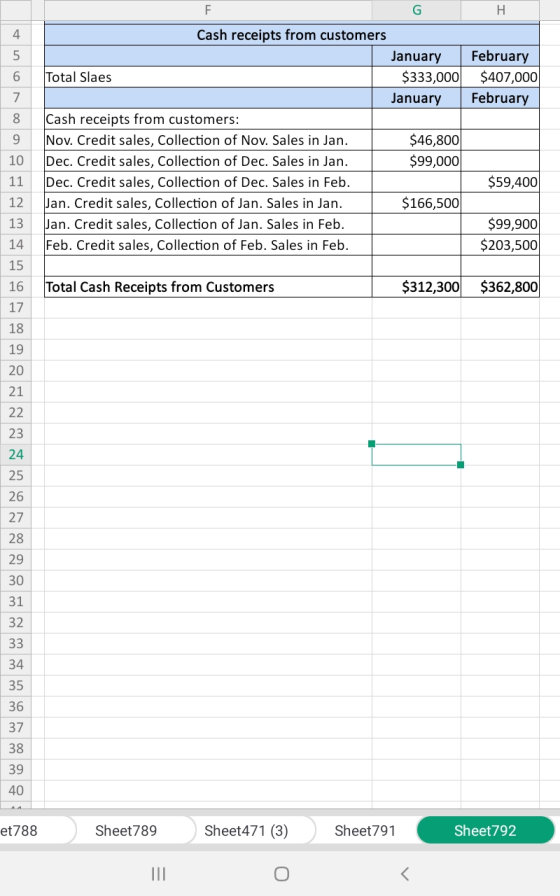Click 'Cash receipts from customers:' label in row 8
Screen dimensions: 560x896
click(208, 119)
